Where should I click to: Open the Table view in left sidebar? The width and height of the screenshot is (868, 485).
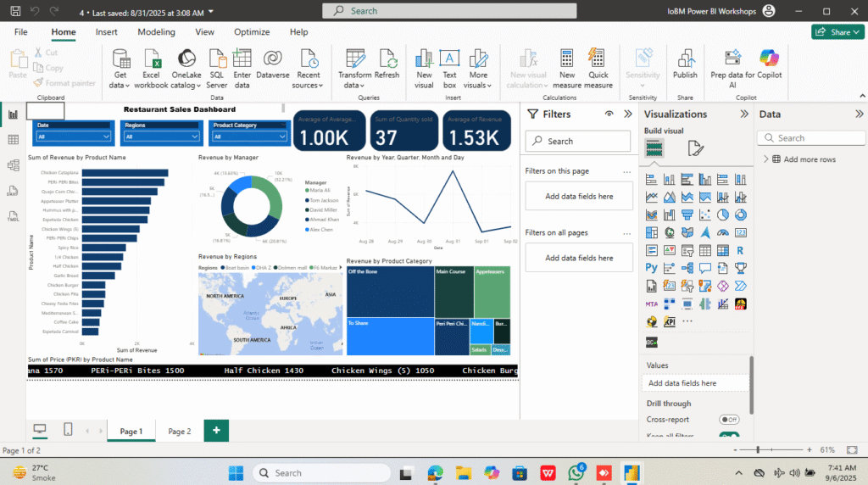[x=13, y=140]
